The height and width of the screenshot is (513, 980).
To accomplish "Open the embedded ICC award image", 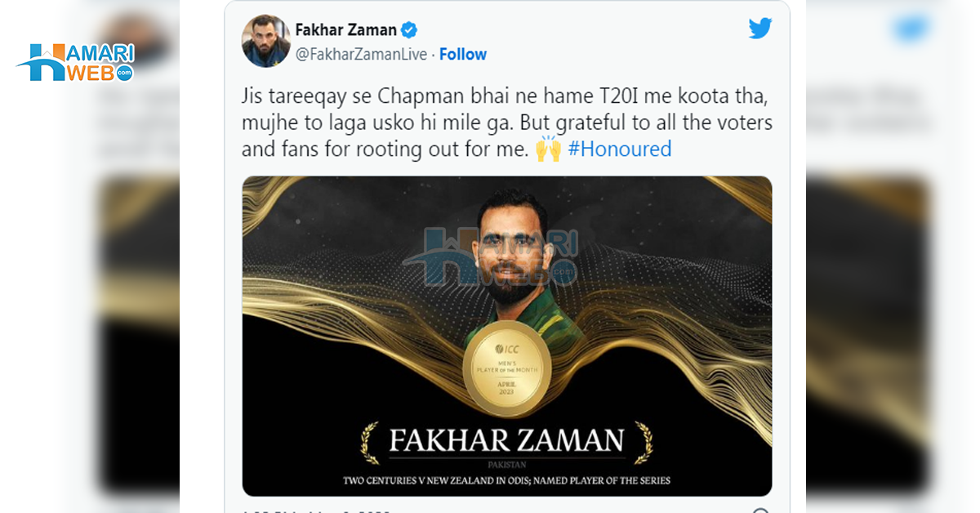I will click(507, 336).
